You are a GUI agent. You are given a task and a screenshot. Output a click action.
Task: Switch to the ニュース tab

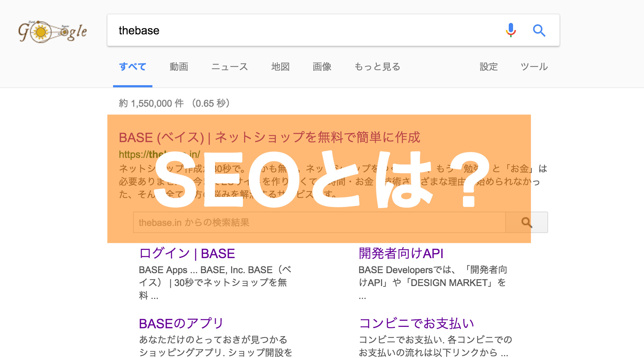230,67
